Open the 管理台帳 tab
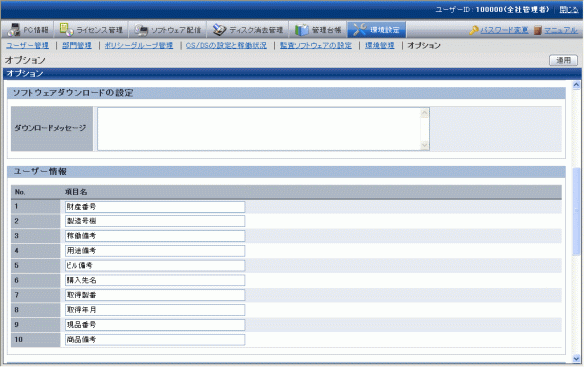Image resolution: width=584 pixels, height=367 pixels. [x=318, y=30]
